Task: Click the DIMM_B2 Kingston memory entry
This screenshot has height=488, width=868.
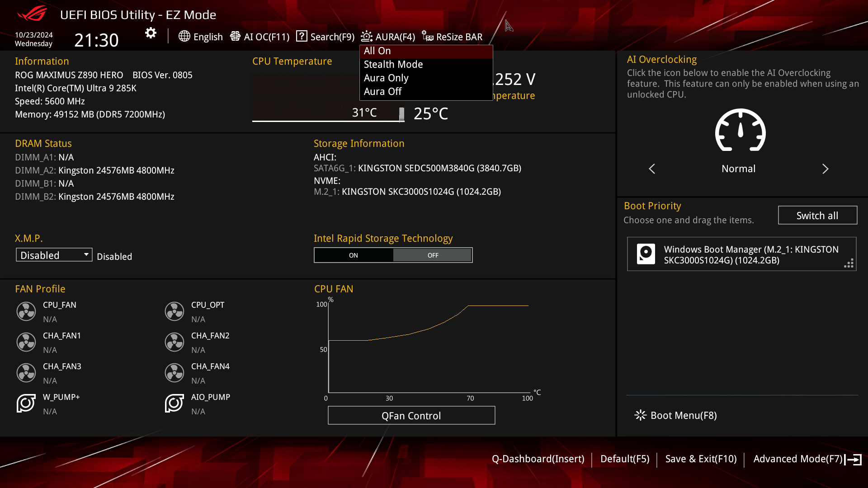Action: coord(94,197)
